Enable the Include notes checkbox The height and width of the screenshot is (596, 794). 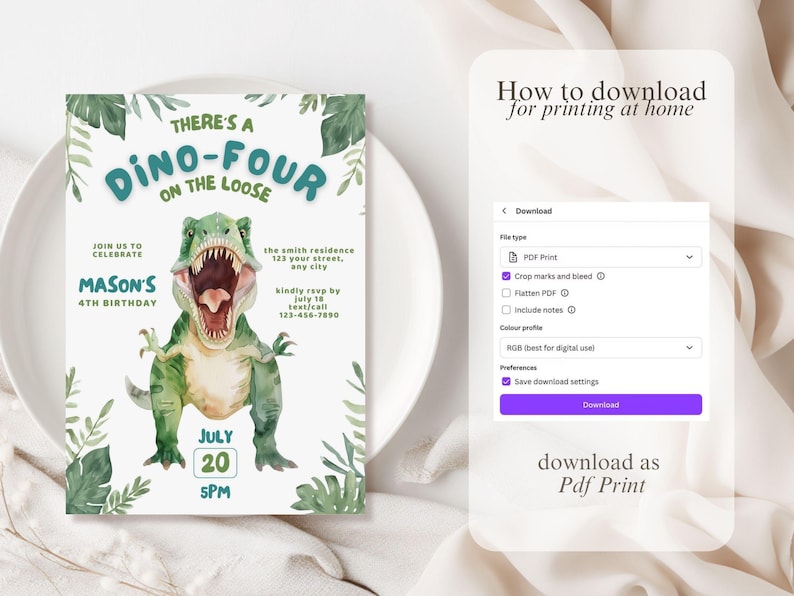pyautogui.click(x=506, y=309)
